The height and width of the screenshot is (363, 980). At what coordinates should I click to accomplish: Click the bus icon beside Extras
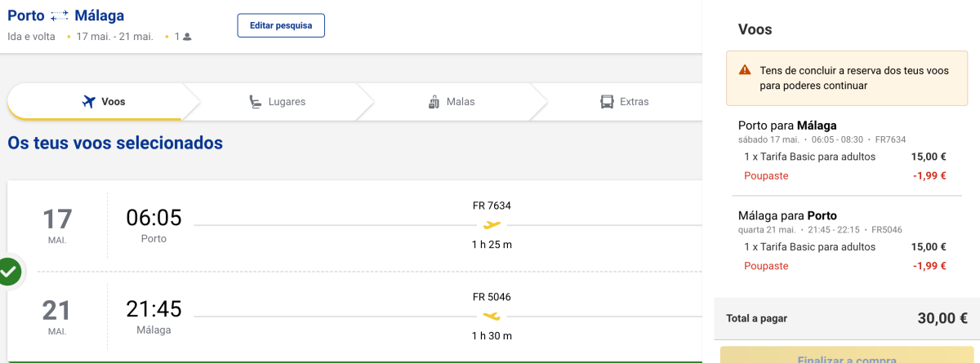tap(607, 102)
